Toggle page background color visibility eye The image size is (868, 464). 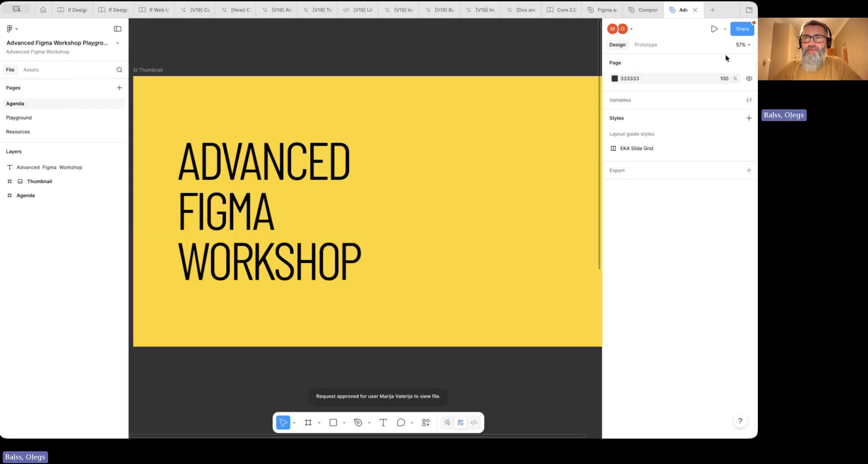(x=749, y=78)
